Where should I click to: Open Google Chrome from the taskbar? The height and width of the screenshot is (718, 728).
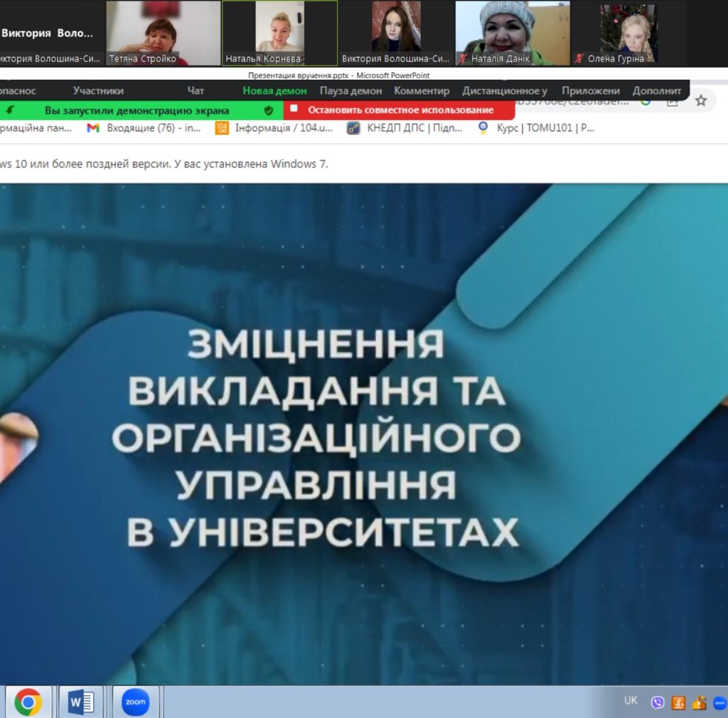tap(28, 702)
